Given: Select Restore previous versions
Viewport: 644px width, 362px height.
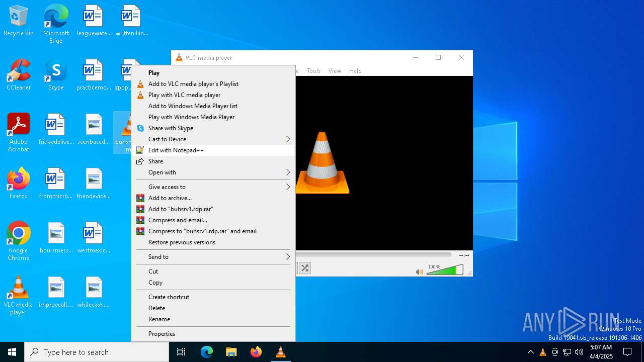Looking at the screenshot, I should 213,242.
